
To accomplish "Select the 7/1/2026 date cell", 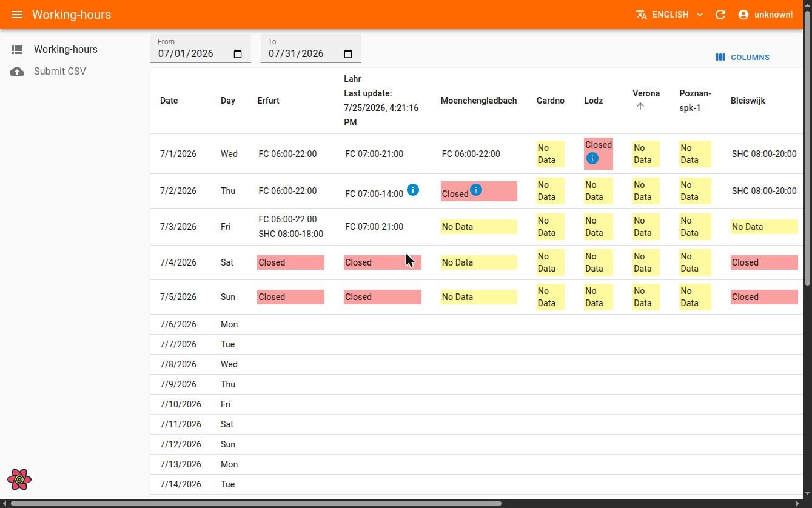I will click(178, 154).
